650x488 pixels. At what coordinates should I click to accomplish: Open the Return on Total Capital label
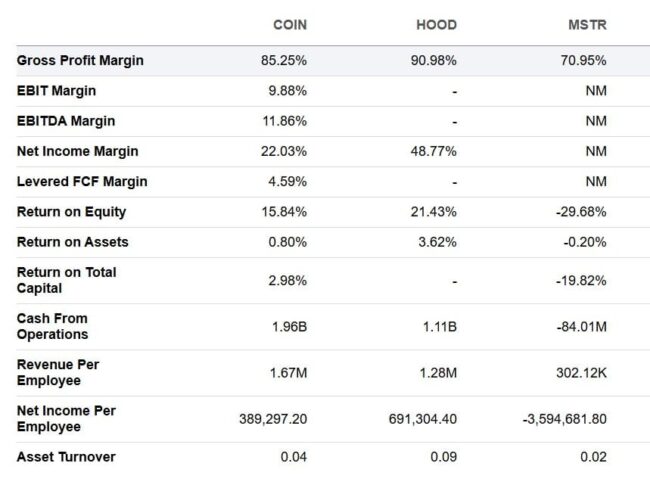tap(66, 280)
